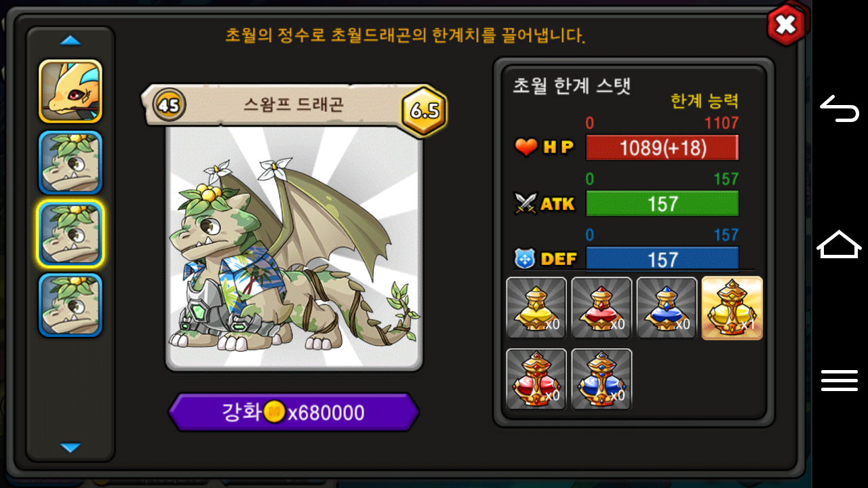868x488 pixels.
Task: Select the yellow dragon portrait in sidebar
Action: (x=71, y=91)
